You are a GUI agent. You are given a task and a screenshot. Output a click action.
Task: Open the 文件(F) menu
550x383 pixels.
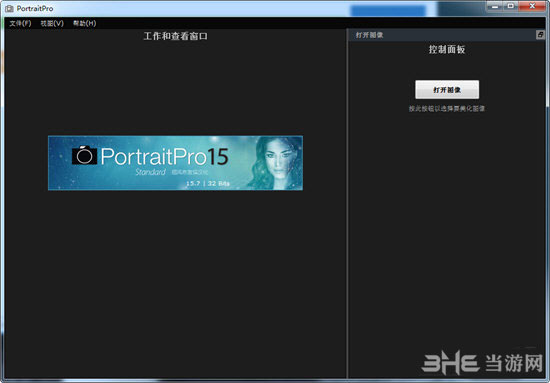point(20,23)
